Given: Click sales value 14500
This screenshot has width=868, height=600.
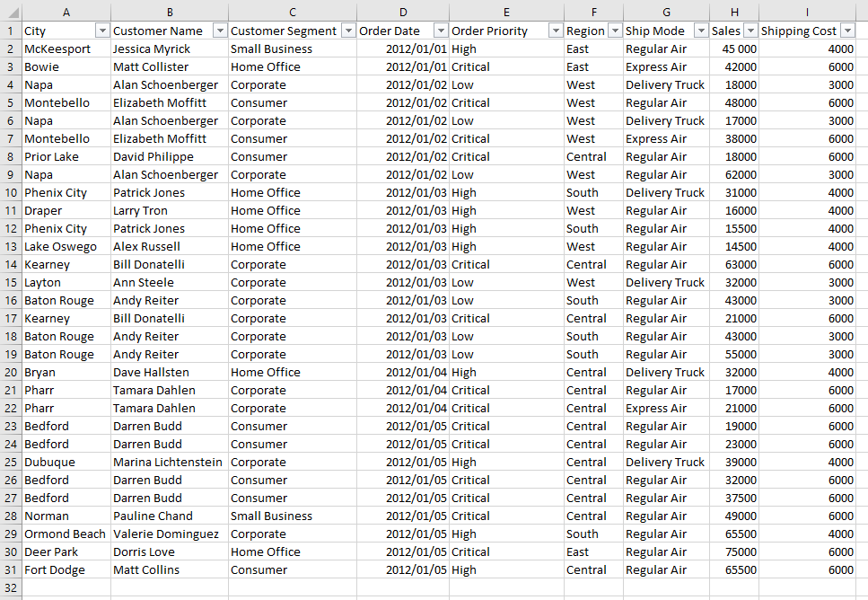Looking at the screenshot, I should (734, 246).
